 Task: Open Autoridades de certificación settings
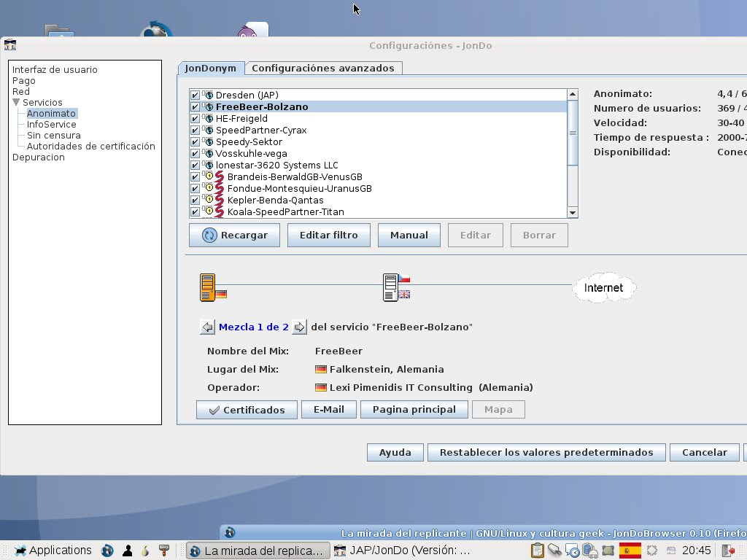91,146
